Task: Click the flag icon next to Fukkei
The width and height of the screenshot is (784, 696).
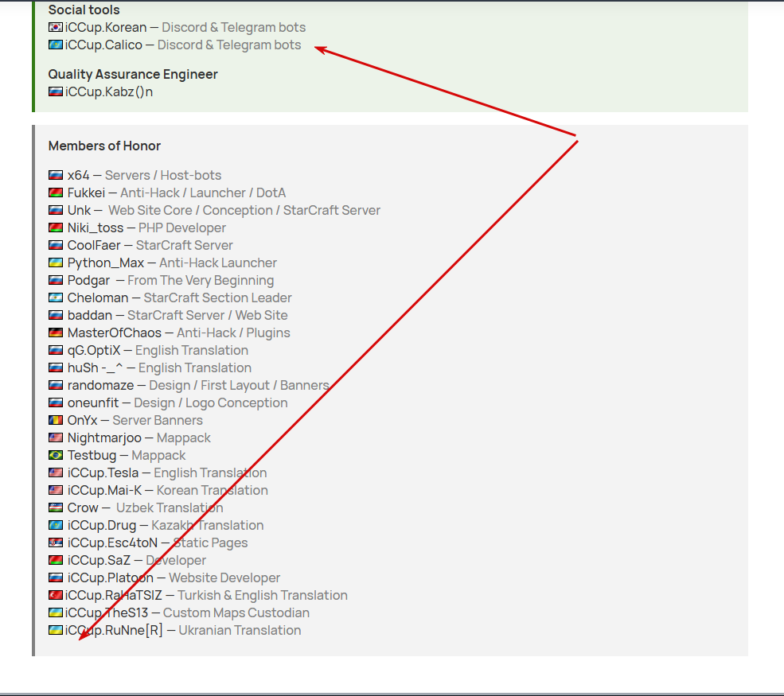Action: point(56,192)
